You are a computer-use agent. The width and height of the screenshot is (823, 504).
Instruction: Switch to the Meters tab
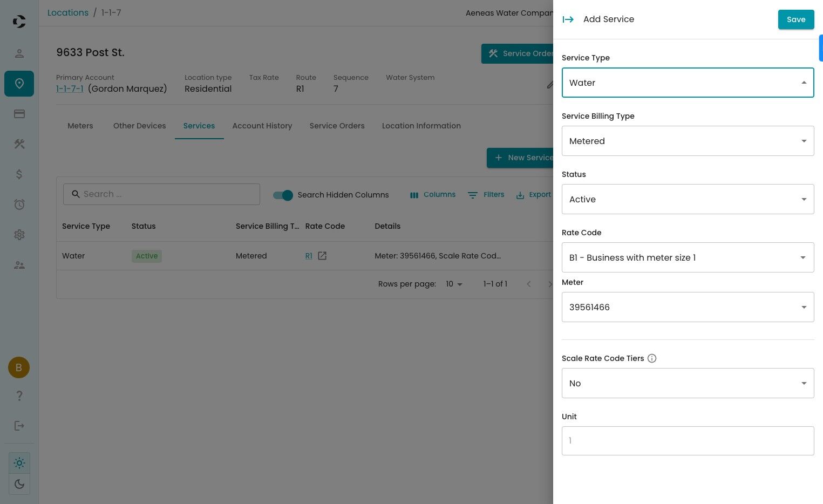(x=80, y=126)
